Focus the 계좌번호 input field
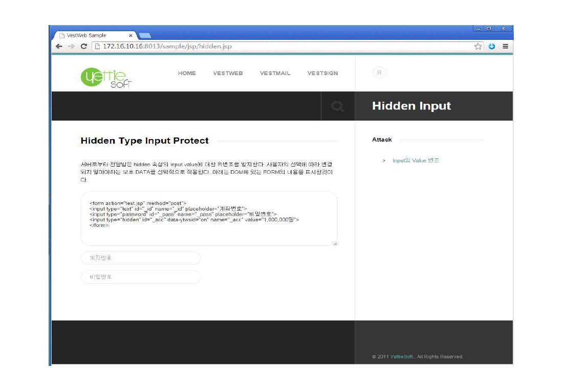Screen dimensions: 588x368 click(x=141, y=258)
